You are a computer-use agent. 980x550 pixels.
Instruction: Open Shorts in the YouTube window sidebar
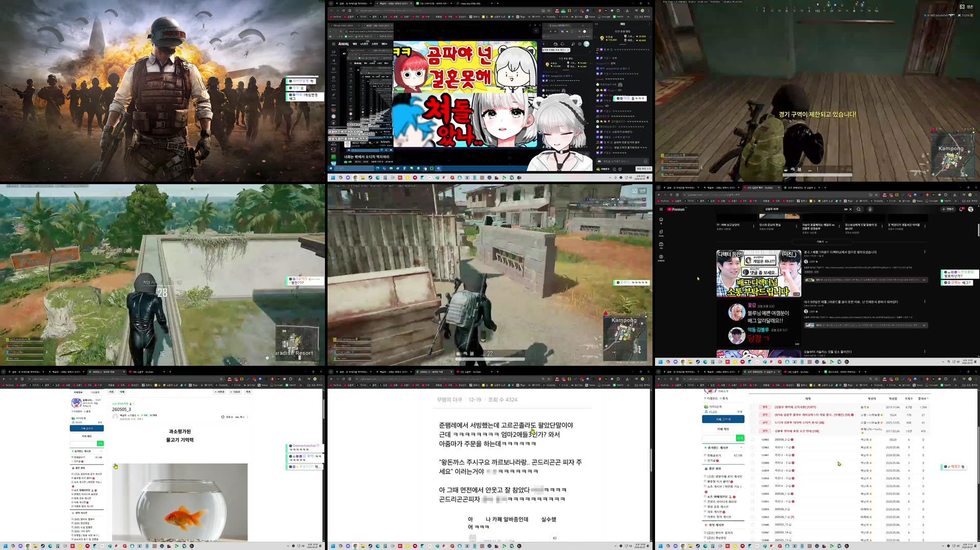click(x=661, y=233)
